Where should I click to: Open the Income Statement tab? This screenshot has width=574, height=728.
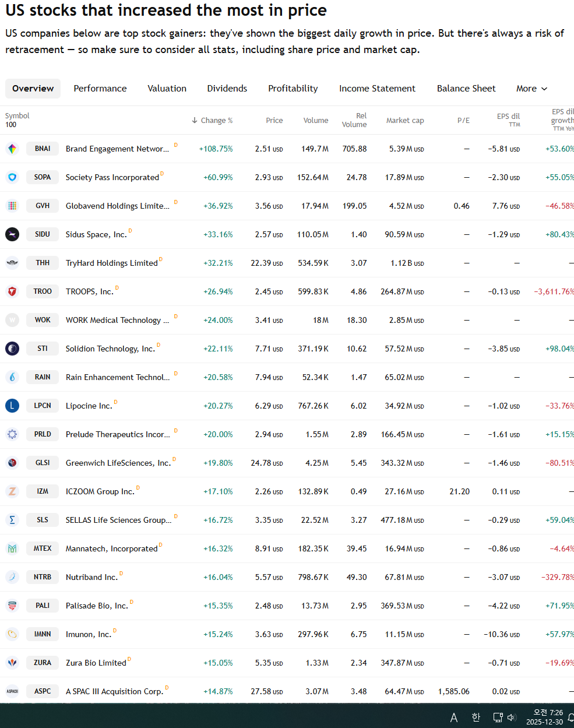coord(378,89)
